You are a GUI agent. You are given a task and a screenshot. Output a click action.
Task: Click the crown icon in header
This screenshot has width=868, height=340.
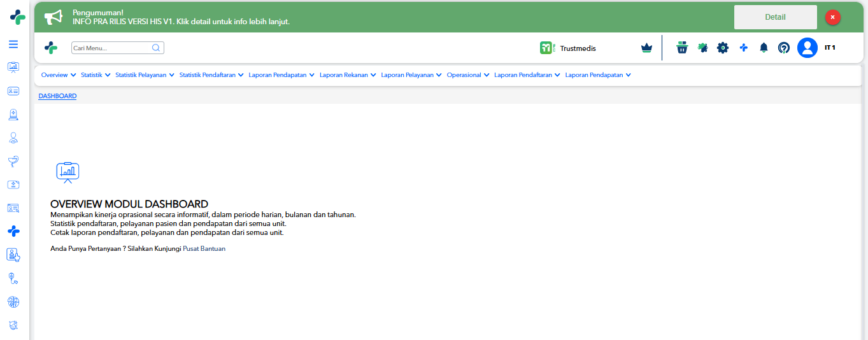pos(647,48)
